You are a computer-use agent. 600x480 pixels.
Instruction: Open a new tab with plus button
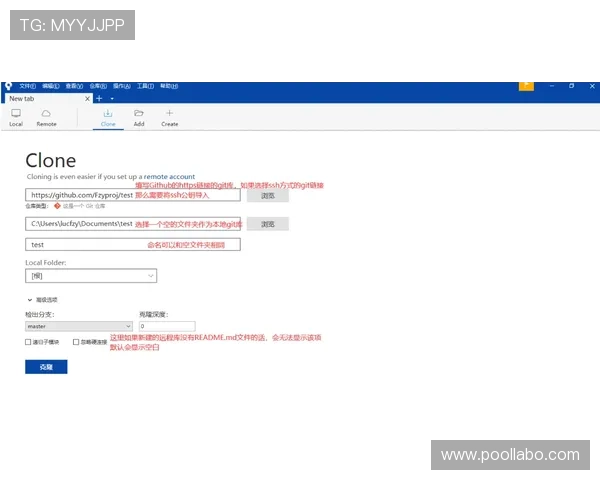pyautogui.click(x=99, y=99)
